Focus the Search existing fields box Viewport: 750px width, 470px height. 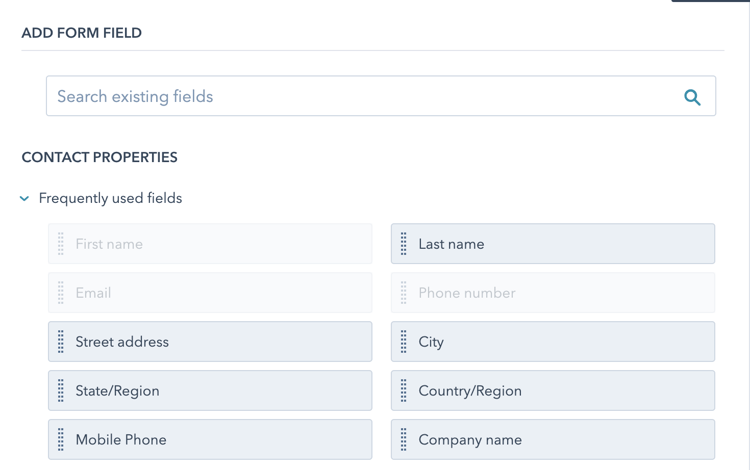360,97
